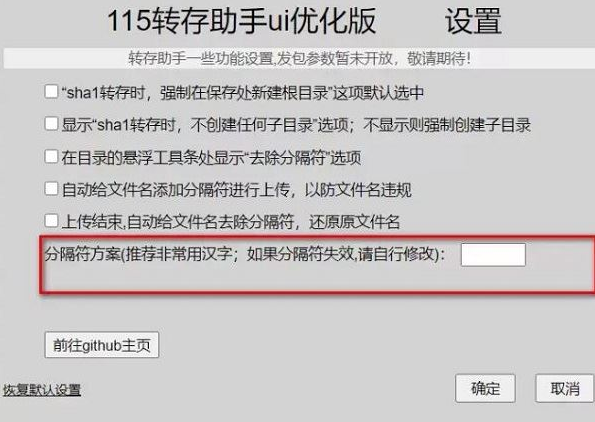
Task: Click the 转存助手一些功能设置 notice banner
Action: (299, 58)
